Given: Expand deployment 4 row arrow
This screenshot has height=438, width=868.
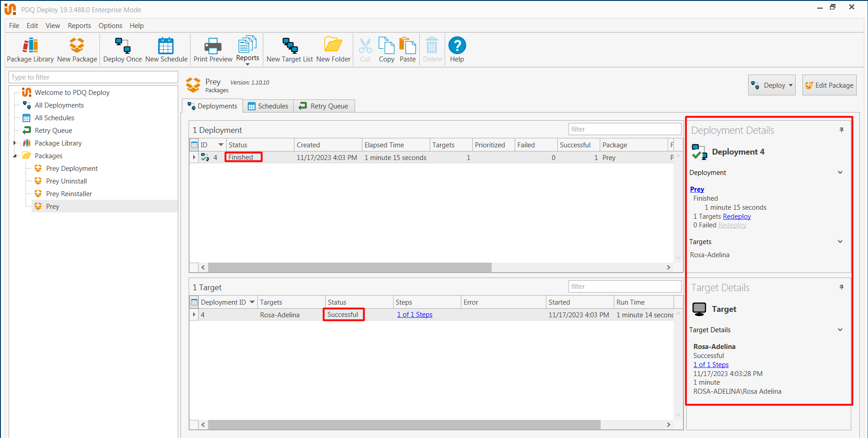Looking at the screenshot, I should coord(194,157).
